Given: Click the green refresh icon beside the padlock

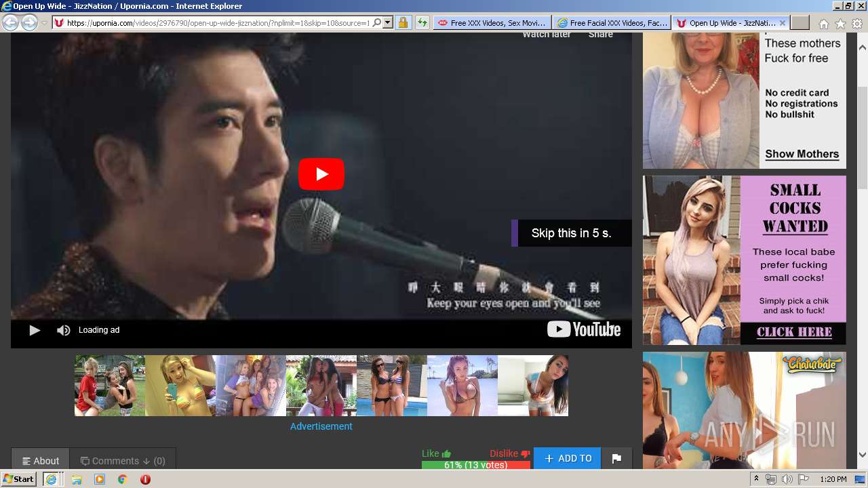Looking at the screenshot, I should [422, 22].
